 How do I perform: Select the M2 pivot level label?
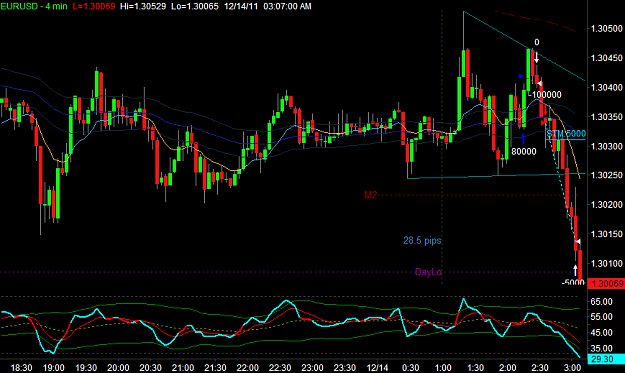370,195
